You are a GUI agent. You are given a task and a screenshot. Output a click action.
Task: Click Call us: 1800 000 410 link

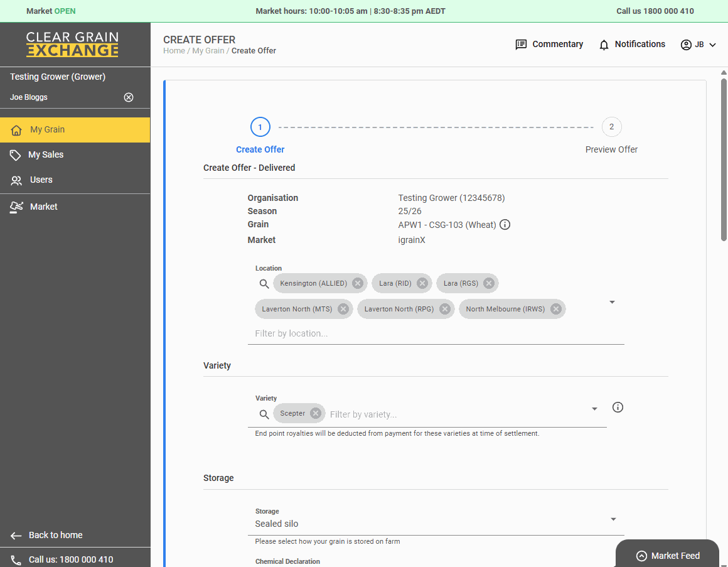(70, 559)
